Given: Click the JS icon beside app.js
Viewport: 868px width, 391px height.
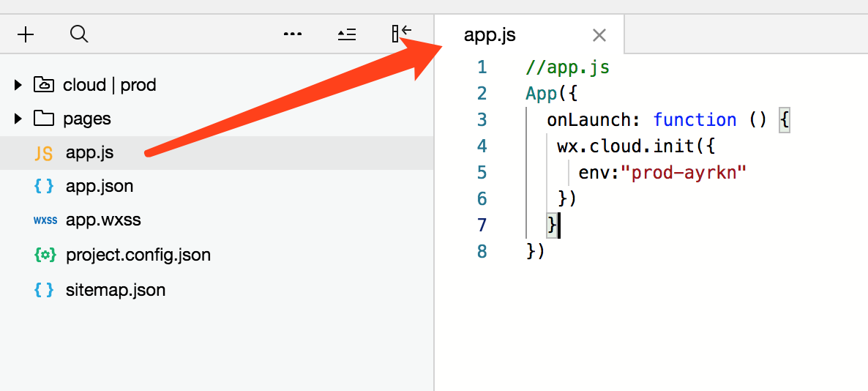Looking at the screenshot, I should 44,153.
